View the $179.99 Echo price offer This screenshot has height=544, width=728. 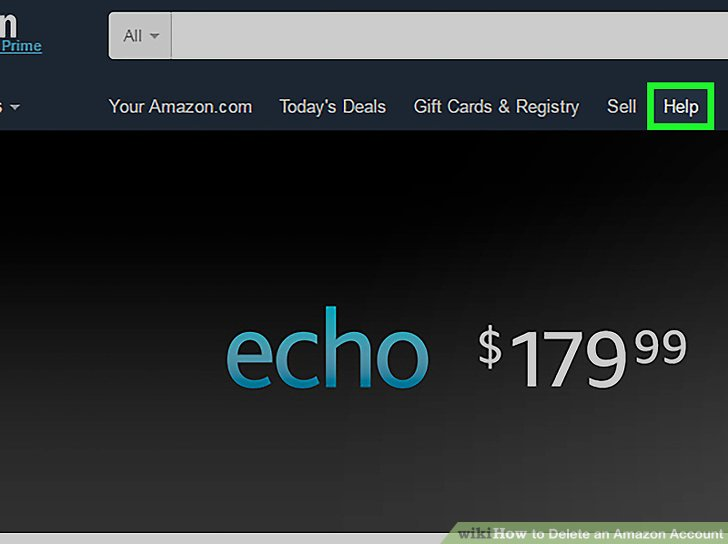tap(582, 356)
